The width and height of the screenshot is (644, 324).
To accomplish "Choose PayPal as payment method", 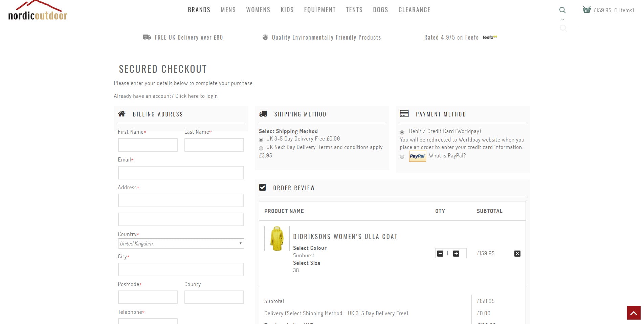I will [402, 157].
